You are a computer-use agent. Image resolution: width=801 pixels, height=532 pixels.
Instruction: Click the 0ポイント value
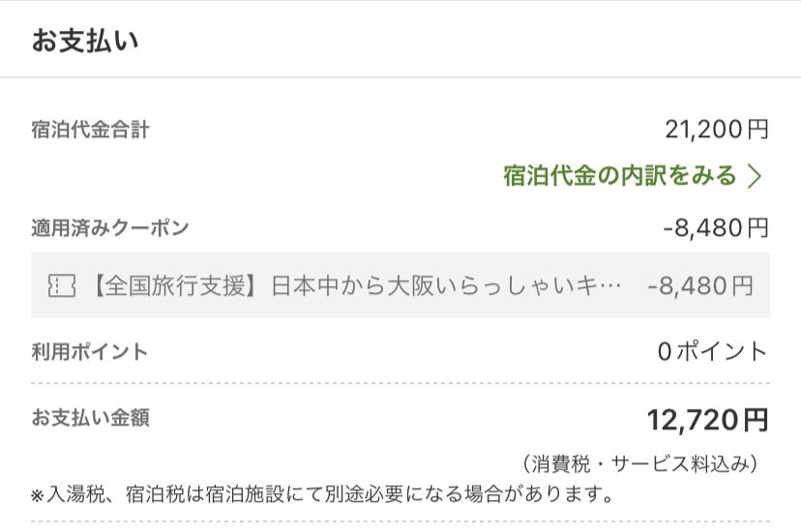point(713,352)
